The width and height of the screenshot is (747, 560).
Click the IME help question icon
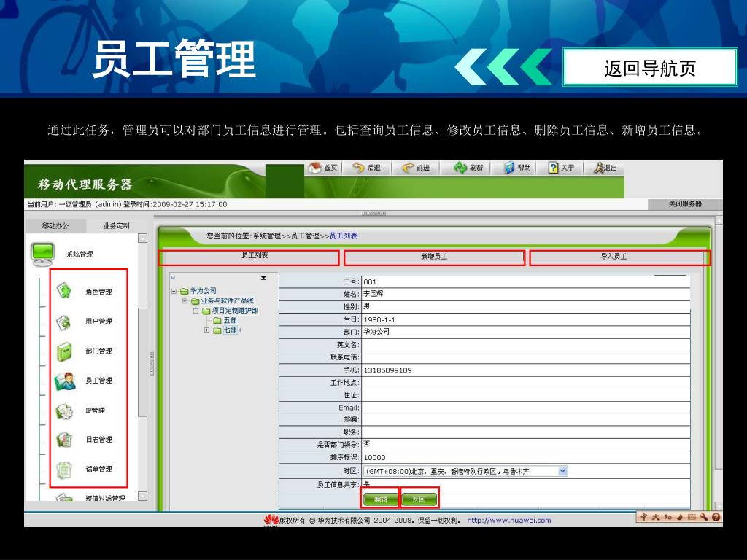pos(716,517)
